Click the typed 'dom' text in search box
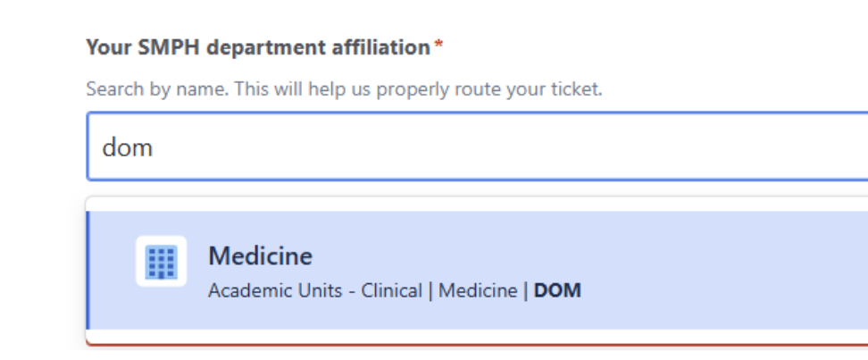Screen dimensions: 868x360 129,147
